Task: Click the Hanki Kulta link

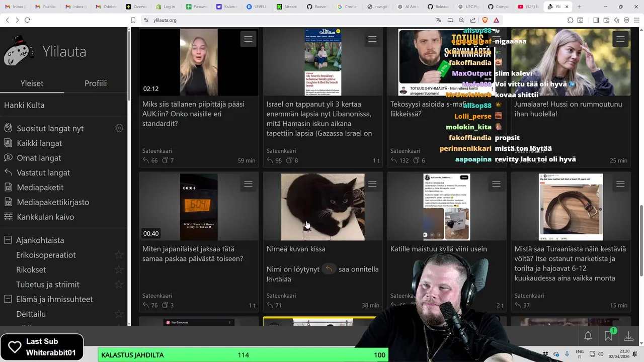Action: pos(24,105)
